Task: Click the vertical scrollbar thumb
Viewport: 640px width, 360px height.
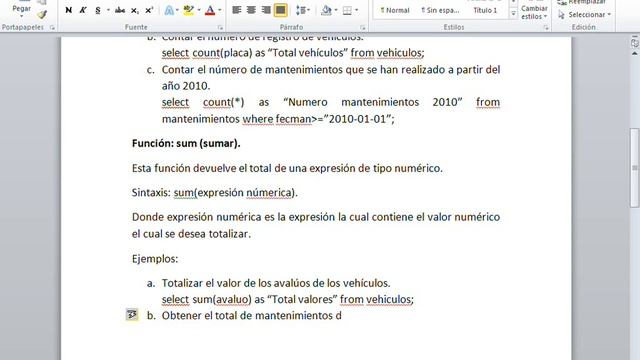Action: (x=634, y=168)
